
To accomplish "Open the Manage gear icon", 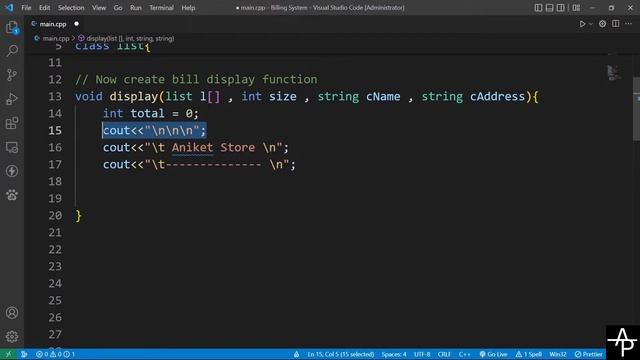I will (12, 336).
